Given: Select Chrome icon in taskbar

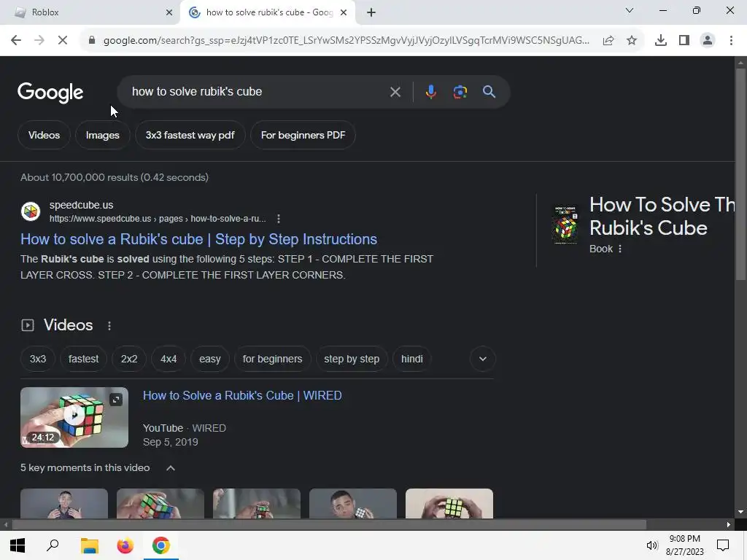Looking at the screenshot, I should click(161, 545).
